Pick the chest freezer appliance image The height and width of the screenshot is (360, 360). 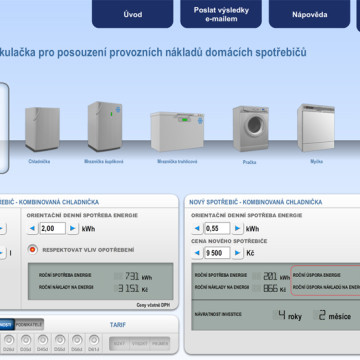coord(177,132)
